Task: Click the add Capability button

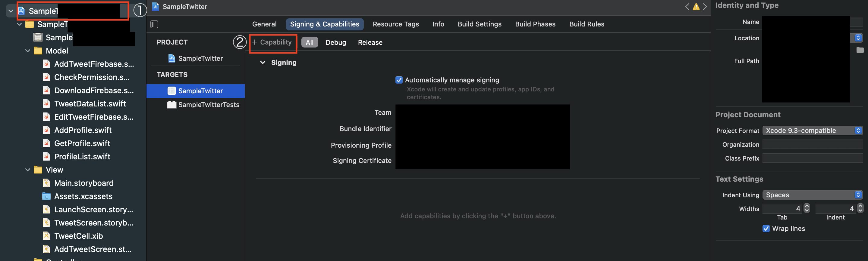Action: click(x=272, y=42)
